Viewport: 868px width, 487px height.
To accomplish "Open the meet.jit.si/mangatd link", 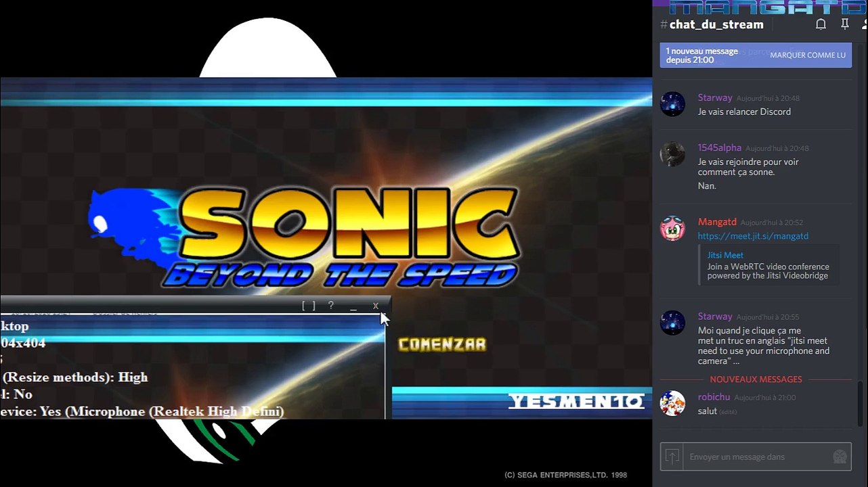I will point(753,236).
